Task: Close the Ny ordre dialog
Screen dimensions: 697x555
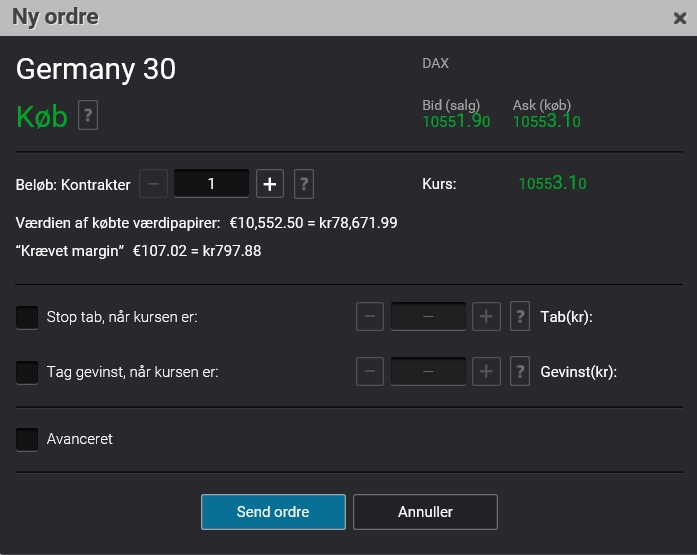Action: (680, 18)
